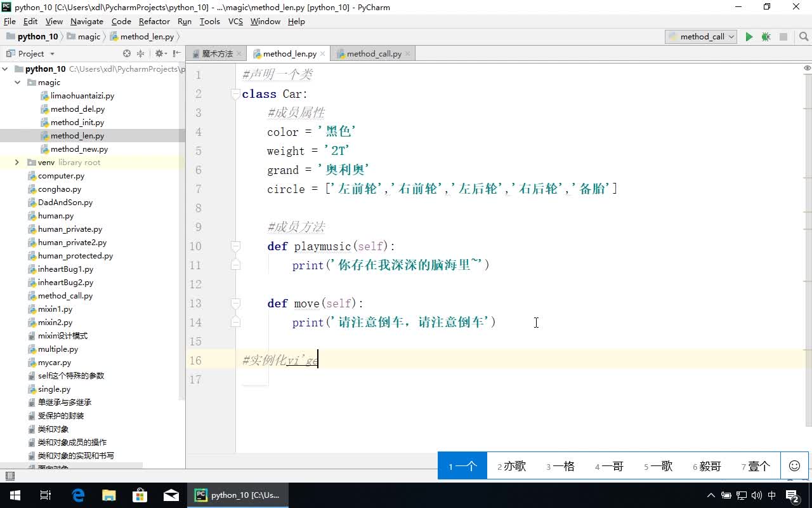Open the Refactor menu
Screen dimensions: 812x508
pyautogui.click(x=154, y=21)
